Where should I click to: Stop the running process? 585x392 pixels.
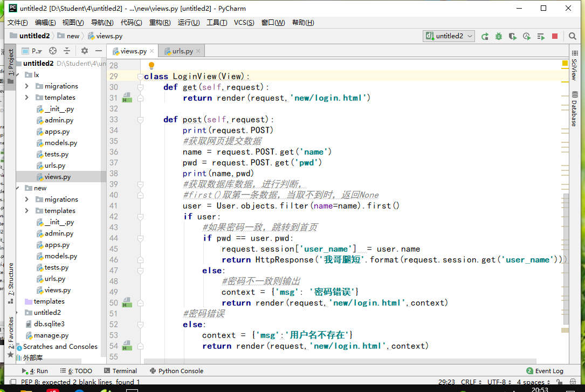(555, 36)
